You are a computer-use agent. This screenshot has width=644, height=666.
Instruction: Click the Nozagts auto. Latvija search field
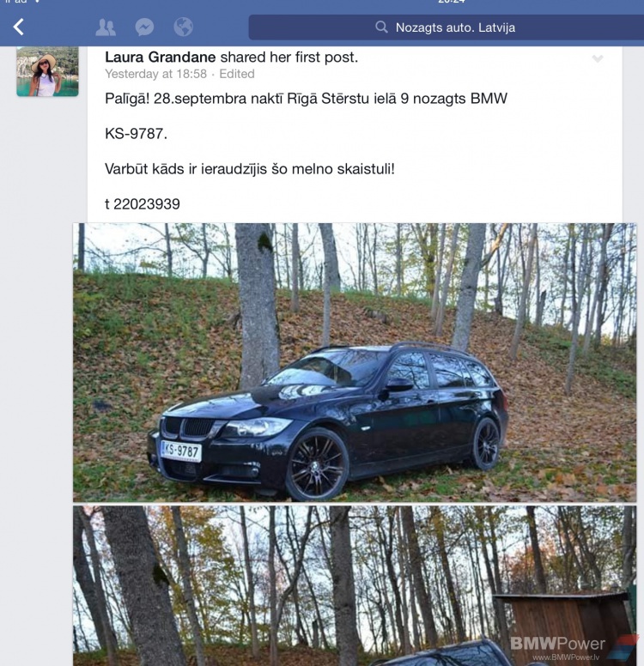coord(446,27)
